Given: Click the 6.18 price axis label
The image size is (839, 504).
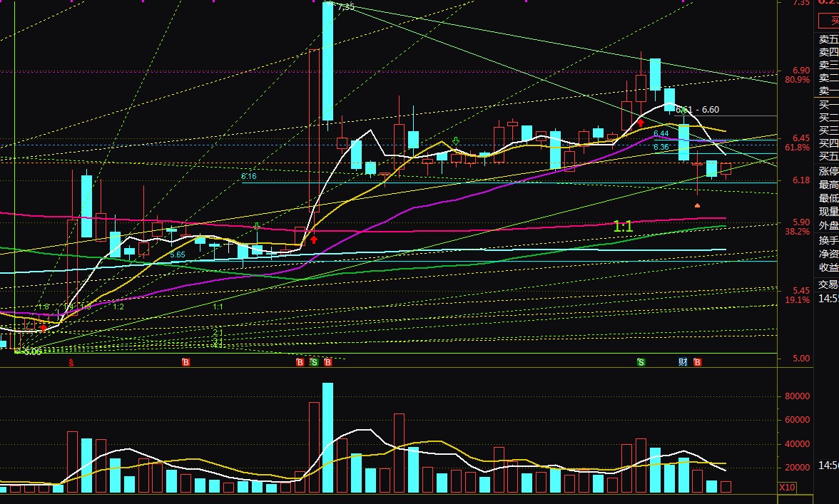Looking at the screenshot, I should tap(801, 180).
